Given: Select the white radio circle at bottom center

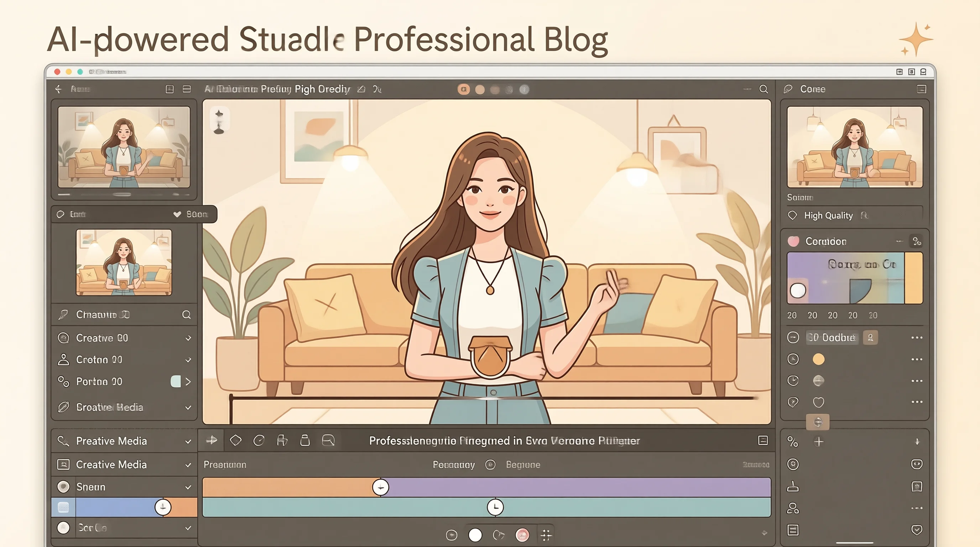Looking at the screenshot, I should pyautogui.click(x=475, y=535).
